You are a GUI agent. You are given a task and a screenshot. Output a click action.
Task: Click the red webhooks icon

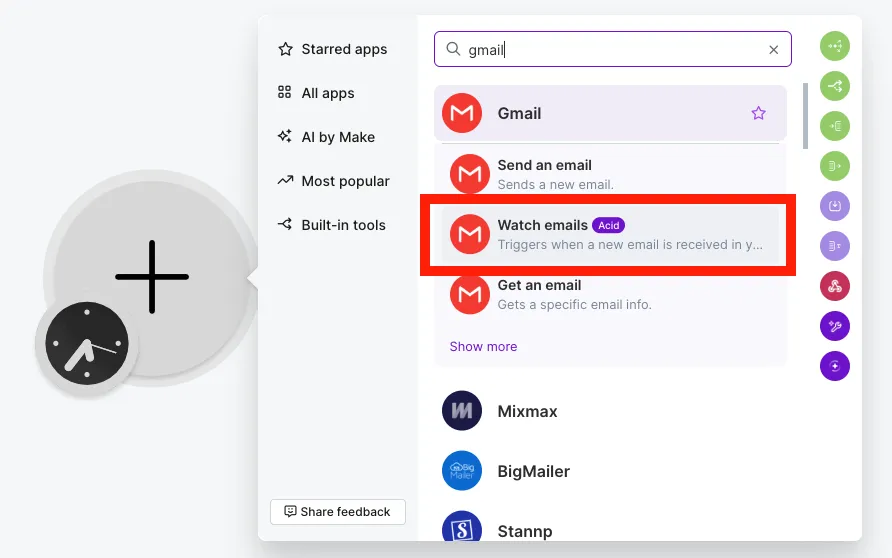click(x=835, y=286)
